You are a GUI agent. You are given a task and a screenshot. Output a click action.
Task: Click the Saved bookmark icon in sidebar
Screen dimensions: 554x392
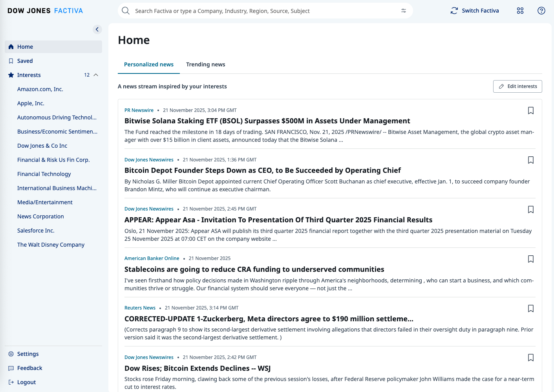(11, 61)
